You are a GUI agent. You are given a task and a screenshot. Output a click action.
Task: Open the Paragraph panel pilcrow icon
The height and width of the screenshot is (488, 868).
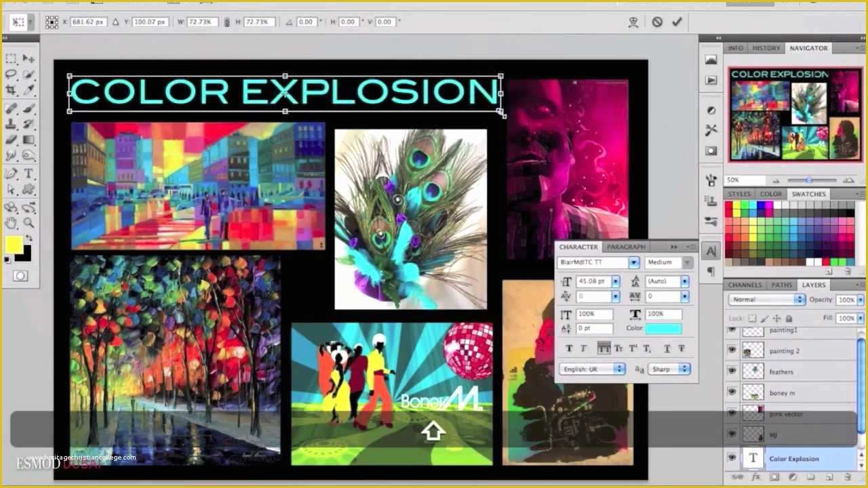[711, 272]
